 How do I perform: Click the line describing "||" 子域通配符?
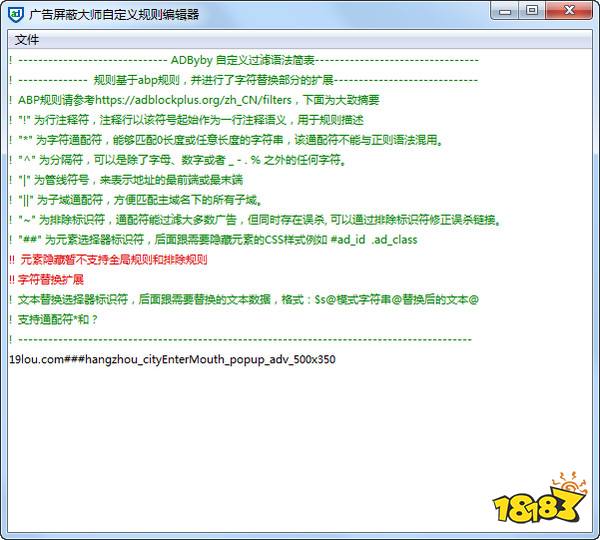tap(140, 200)
